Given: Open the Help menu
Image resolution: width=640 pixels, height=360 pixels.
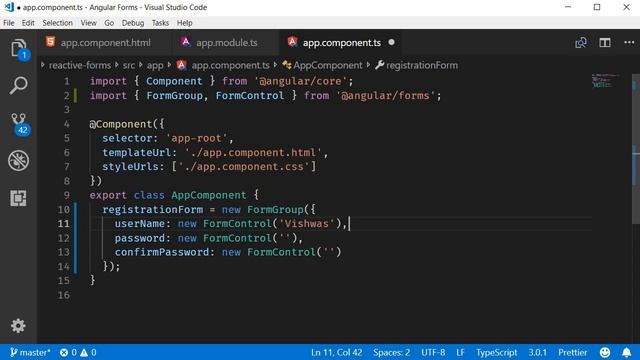Looking at the screenshot, I should click(184, 23).
